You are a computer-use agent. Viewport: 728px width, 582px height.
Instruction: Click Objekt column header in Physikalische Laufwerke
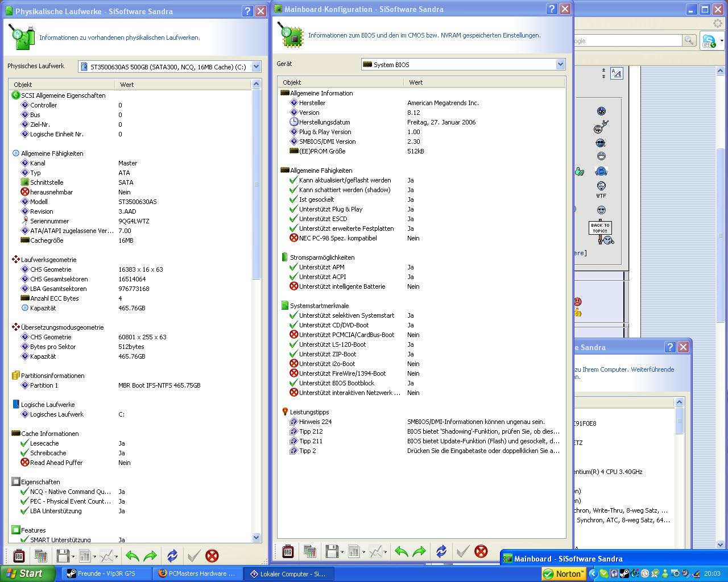click(x=61, y=84)
